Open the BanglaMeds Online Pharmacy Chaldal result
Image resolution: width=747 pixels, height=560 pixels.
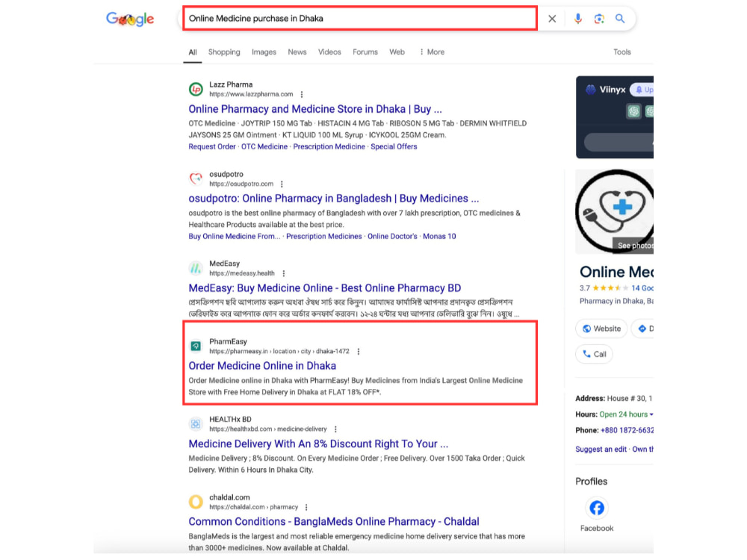333,521
